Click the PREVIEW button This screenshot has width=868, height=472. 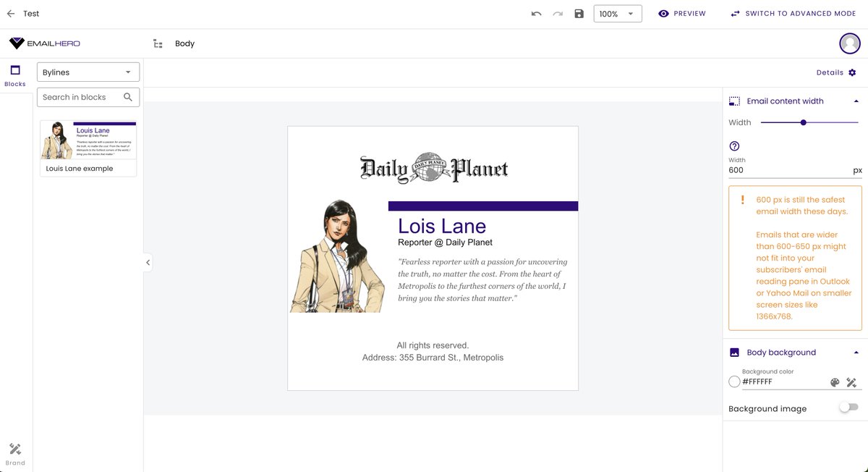682,14
